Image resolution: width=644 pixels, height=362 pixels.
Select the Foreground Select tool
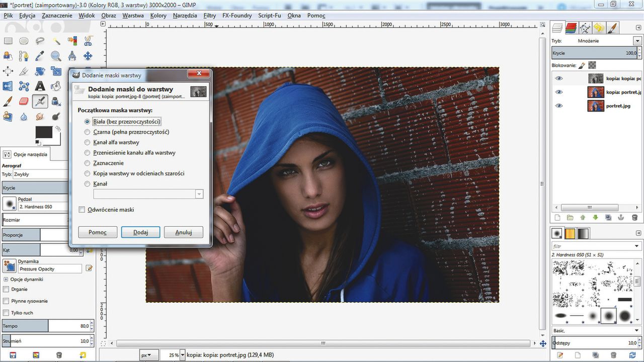tap(8, 56)
